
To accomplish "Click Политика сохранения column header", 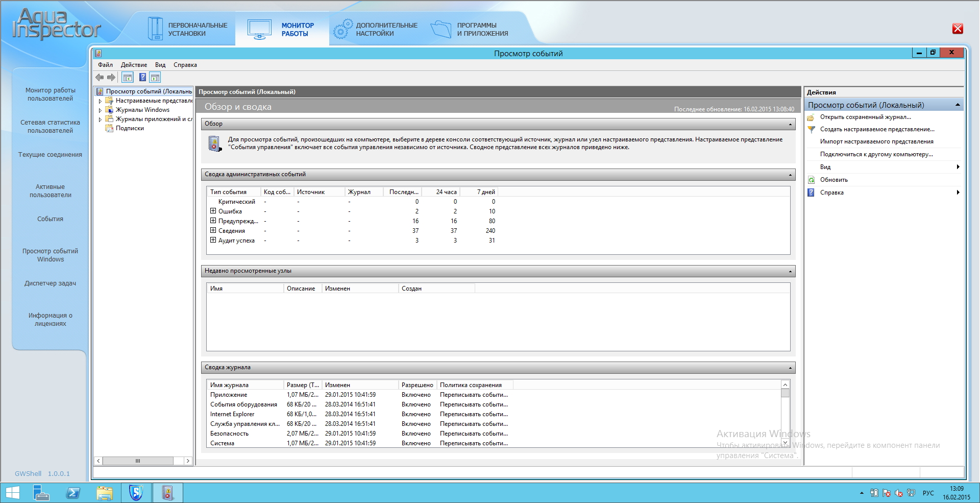I will (475, 385).
